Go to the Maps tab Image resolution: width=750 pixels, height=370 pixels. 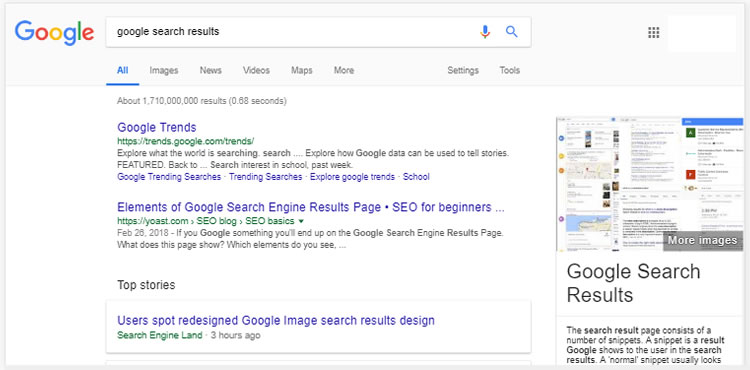pyautogui.click(x=302, y=70)
